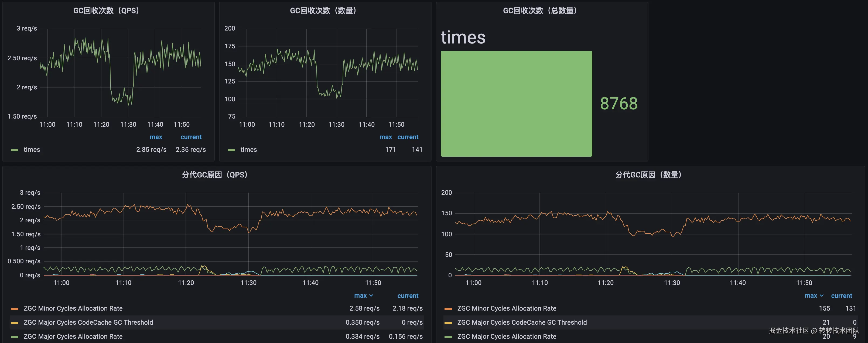This screenshot has width=868, height=343.
Task: Click the 分代GC原因（数量）panel title
Action: [x=648, y=175]
